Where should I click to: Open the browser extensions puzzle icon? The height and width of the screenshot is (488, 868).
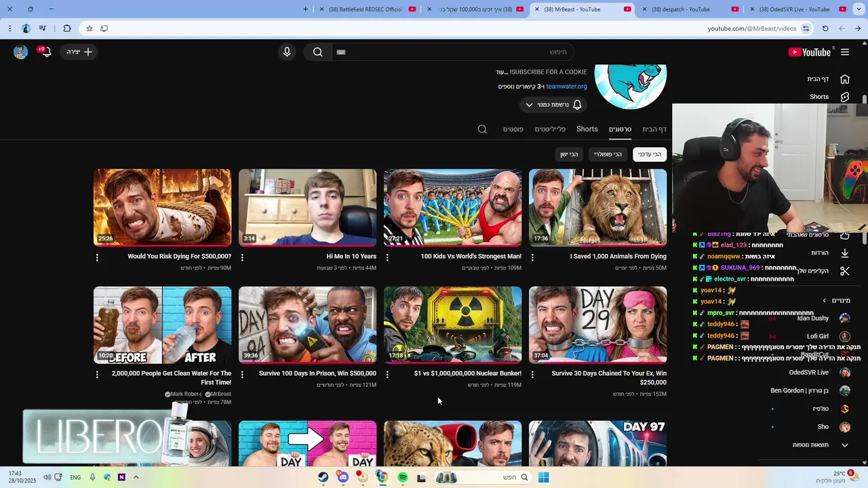click(66, 28)
